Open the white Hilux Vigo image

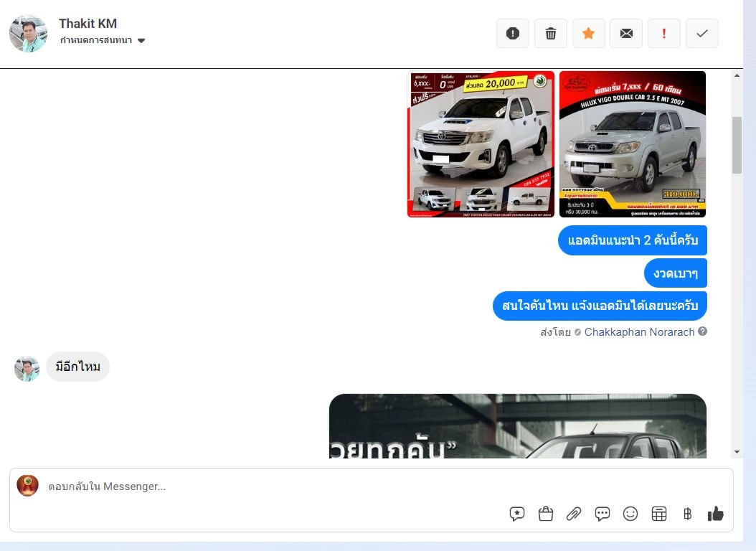point(481,144)
